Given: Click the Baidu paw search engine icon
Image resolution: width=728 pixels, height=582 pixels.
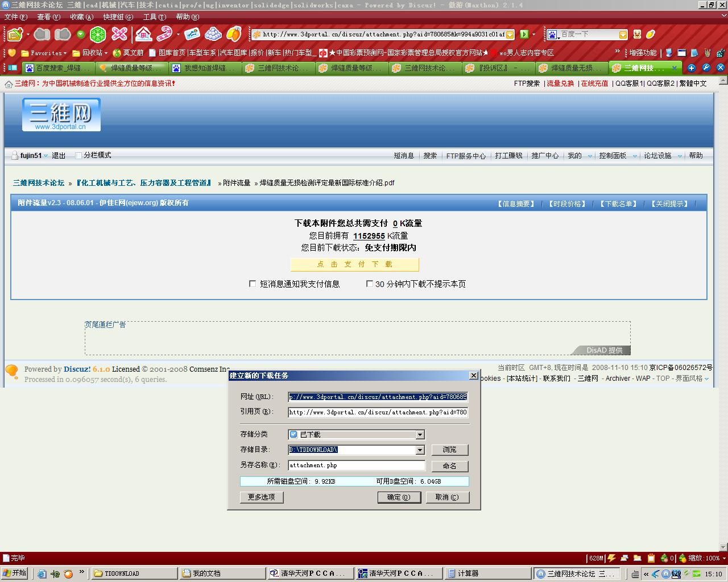Looking at the screenshot, I should point(552,35).
